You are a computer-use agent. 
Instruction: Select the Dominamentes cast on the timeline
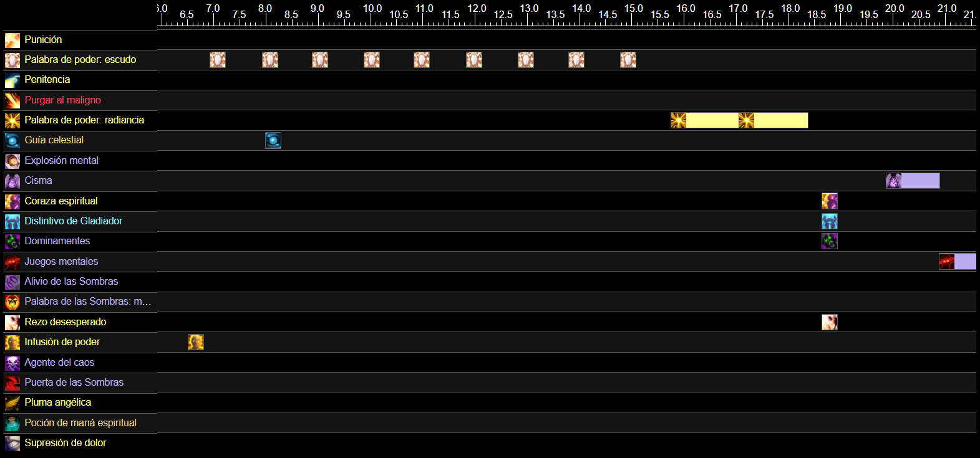(830, 241)
